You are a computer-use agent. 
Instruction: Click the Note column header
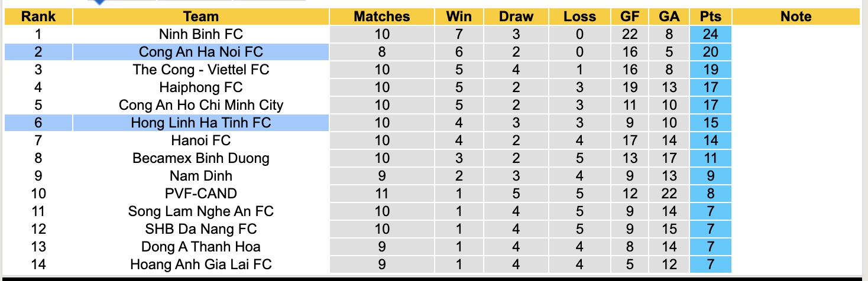tap(796, 17)
